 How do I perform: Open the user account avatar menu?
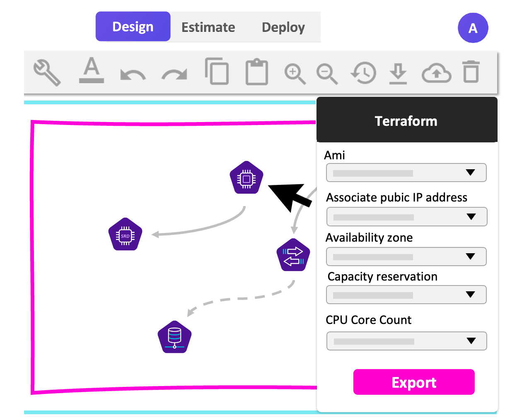pyautogui.click(x=473, y=28)
